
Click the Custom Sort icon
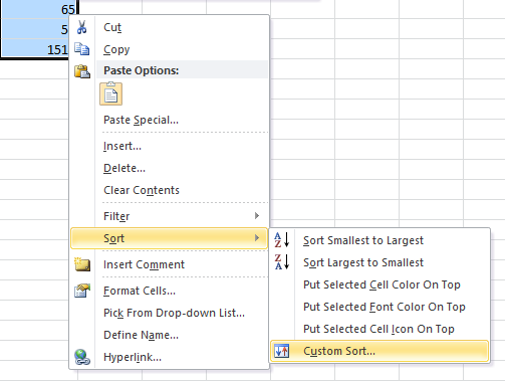282,351
